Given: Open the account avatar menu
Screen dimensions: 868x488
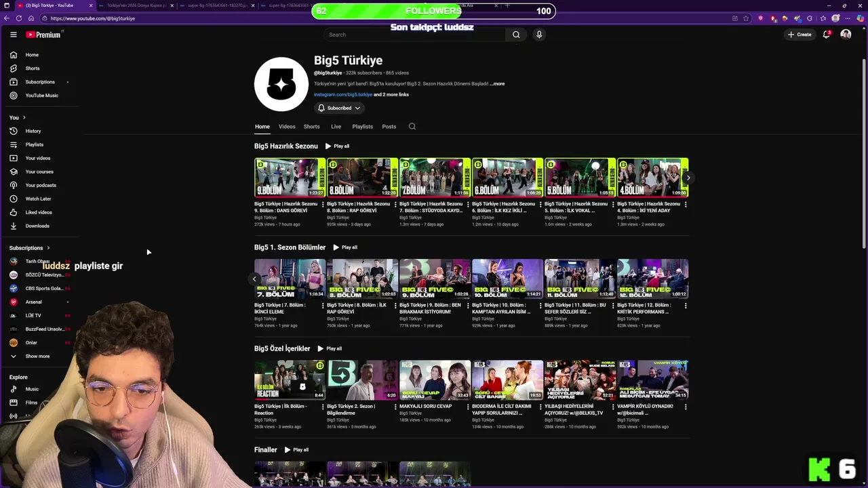Looking at the screenshot, I should coord(846,35).
